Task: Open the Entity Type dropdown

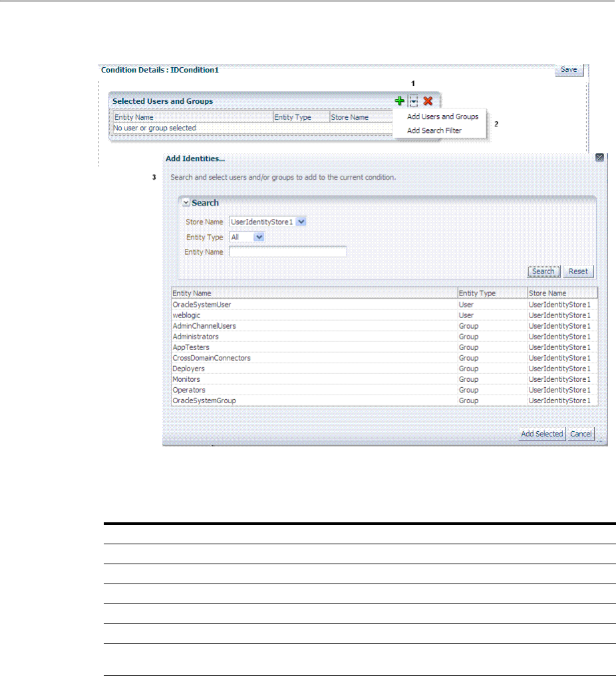Action: 259,237
